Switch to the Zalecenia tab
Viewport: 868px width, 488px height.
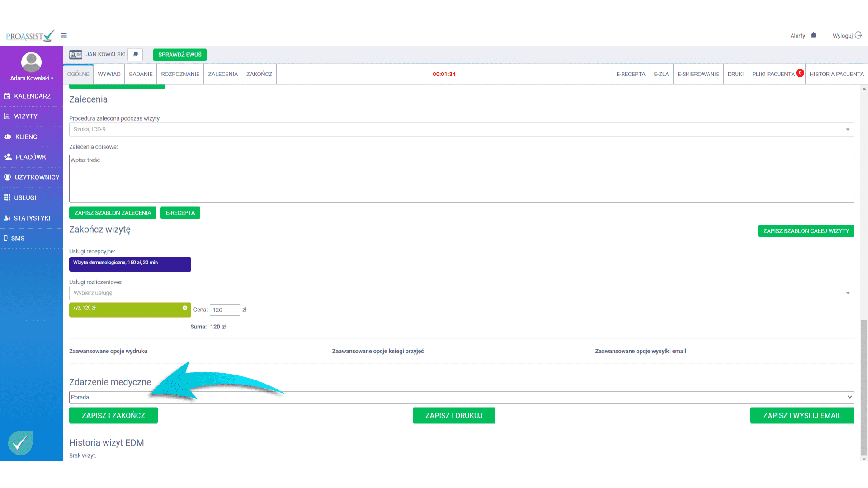(223, 74)
